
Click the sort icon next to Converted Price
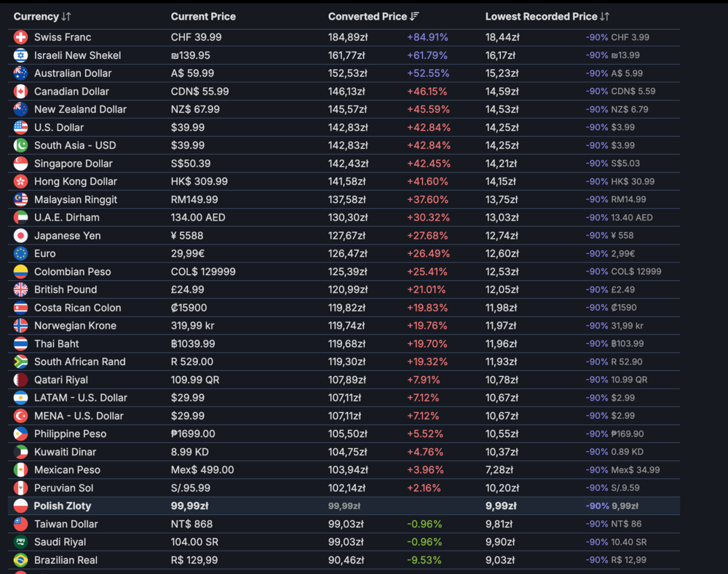pos(415,17)
